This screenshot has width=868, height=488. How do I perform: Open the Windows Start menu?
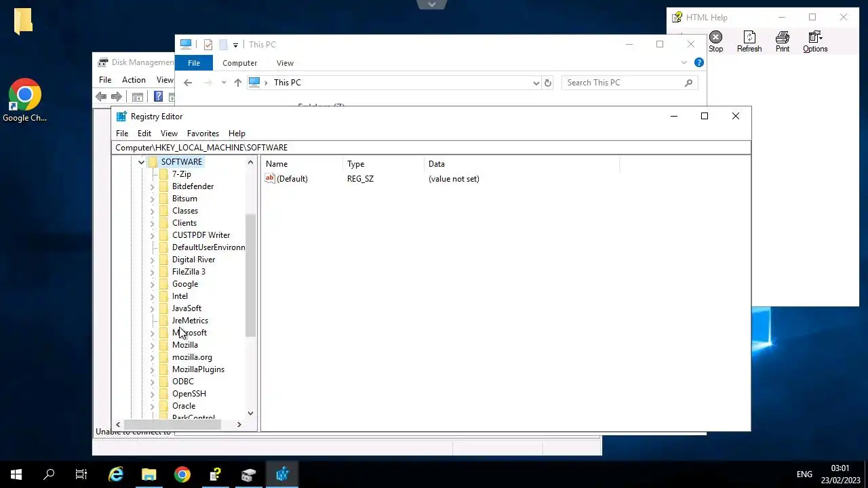point(16,474)
